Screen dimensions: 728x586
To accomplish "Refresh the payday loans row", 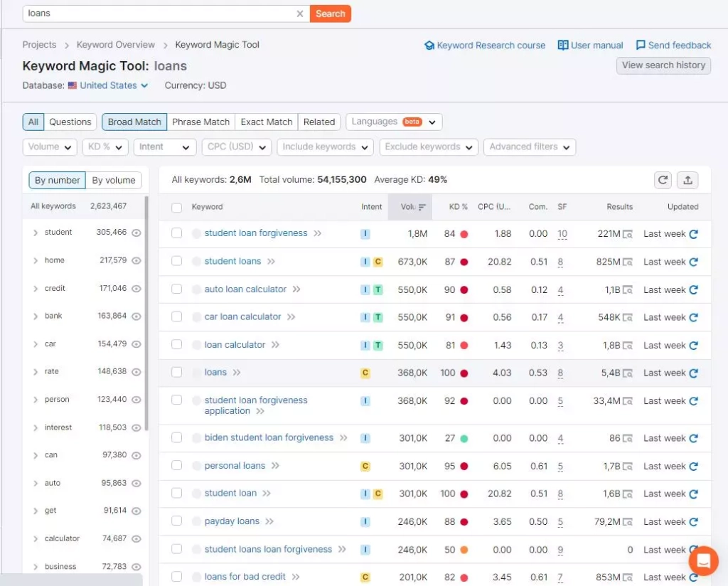I will (694, 522).
